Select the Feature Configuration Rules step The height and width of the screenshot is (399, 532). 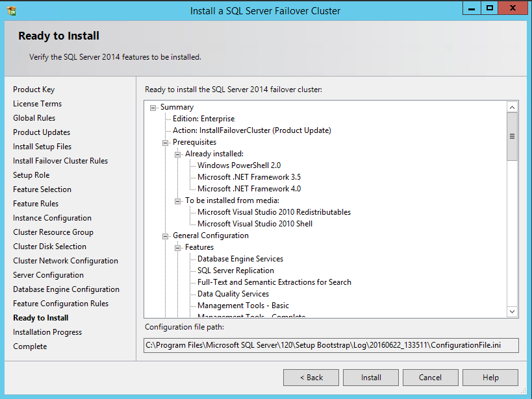pyautogui.click(x=60, y=304)
